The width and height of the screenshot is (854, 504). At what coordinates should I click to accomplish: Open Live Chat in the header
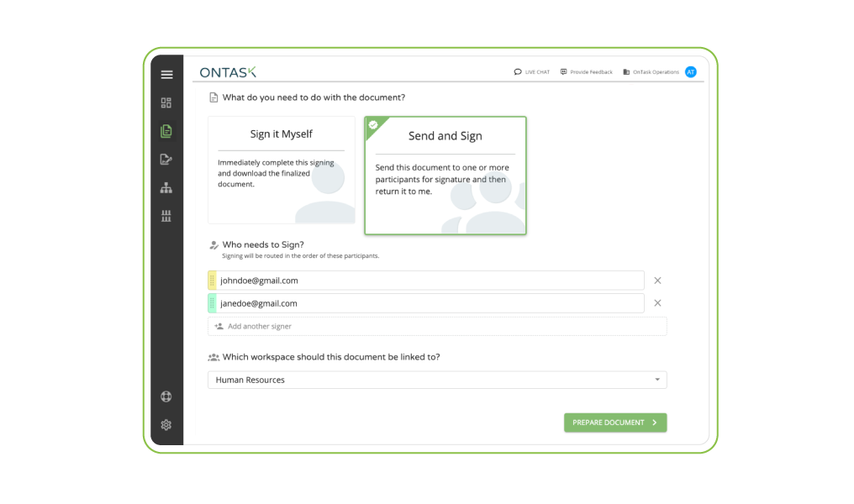tap(531, 72)
